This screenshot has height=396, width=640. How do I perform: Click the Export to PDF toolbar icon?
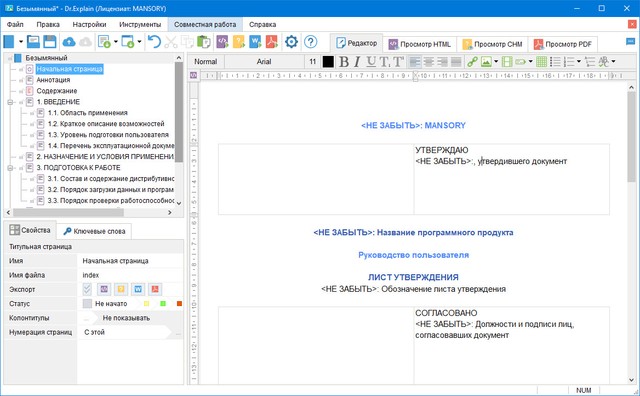coord(271,42)
